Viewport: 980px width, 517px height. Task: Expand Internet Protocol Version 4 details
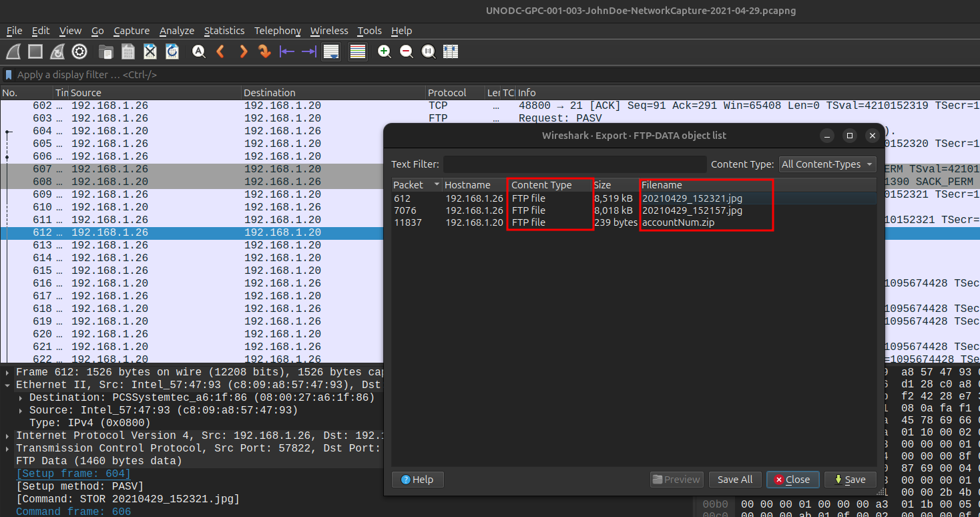pos(7,436)
